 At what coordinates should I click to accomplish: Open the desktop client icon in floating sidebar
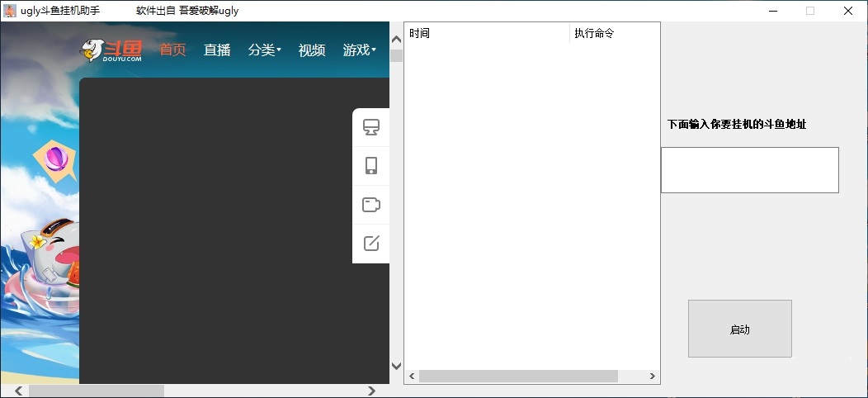tap(371, 127)
